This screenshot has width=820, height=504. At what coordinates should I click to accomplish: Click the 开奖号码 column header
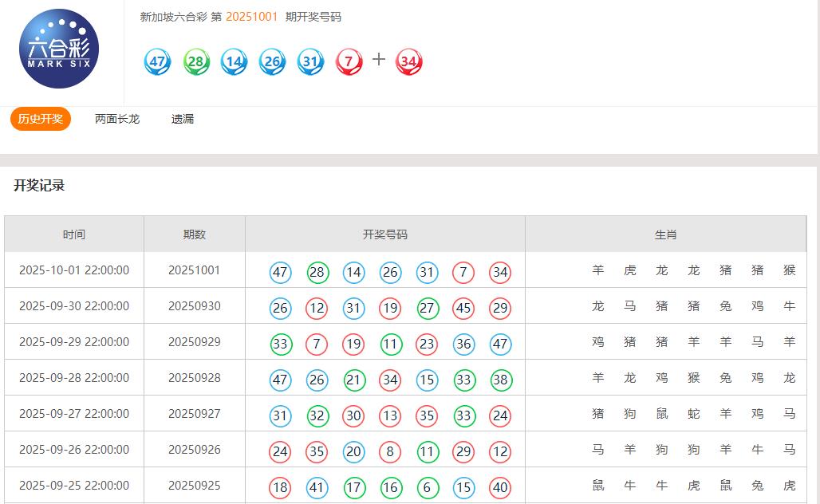click(384, 234)
